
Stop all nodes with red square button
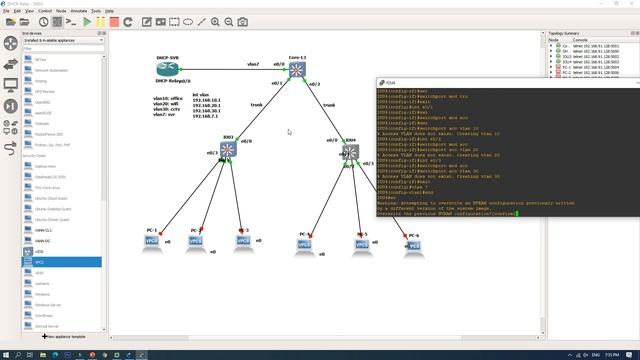pyautogui.click(x=114, y=22)
